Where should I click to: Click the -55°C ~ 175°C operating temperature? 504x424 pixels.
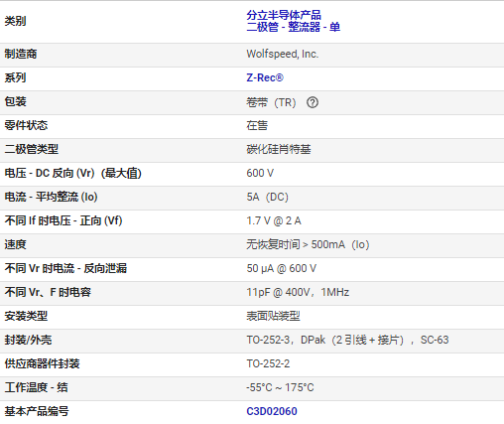pos(280,387)
